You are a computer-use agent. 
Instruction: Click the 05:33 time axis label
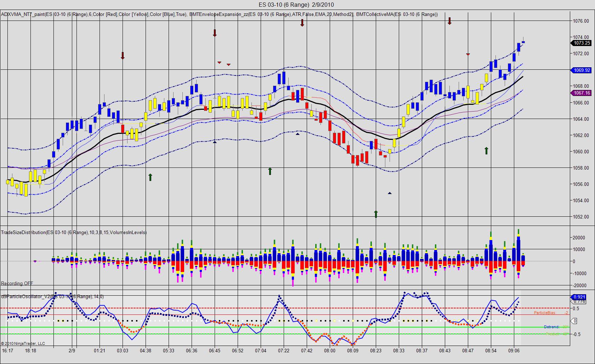[x=169, y=351]
